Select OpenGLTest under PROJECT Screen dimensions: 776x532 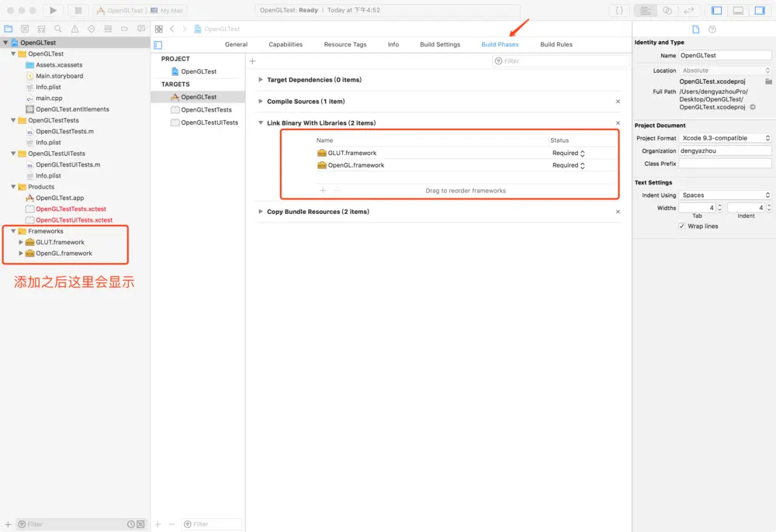[x=198, y=71]
